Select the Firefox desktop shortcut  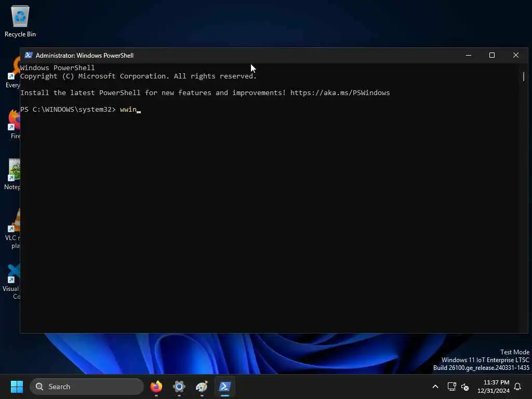coord(14,124)
